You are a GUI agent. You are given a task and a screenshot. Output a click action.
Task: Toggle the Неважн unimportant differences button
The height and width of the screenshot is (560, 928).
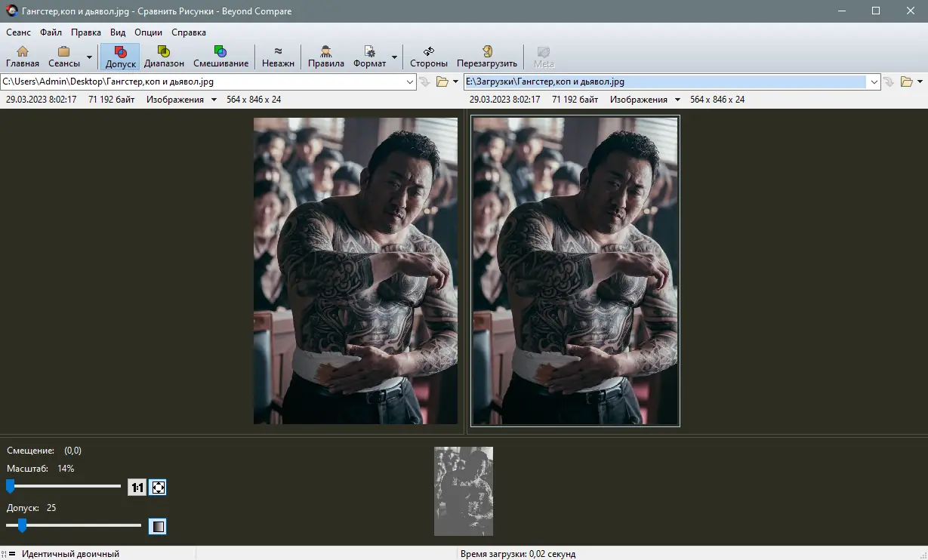(x=278, y=57)
